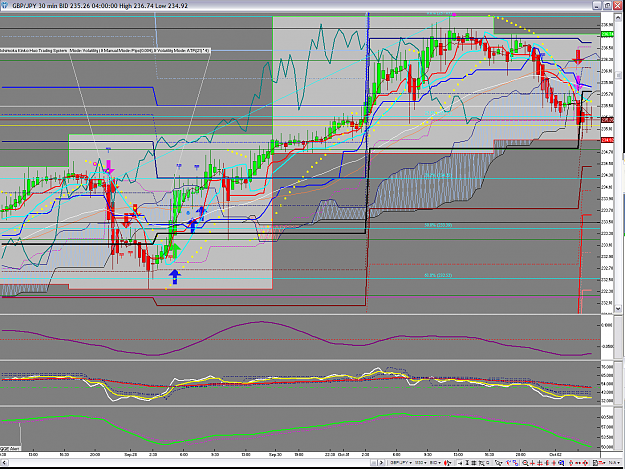Viewport: 625px width, 469px height.
Task: Click the 50.0% (233.39) Fibonacci label
Action: [438, 225]
